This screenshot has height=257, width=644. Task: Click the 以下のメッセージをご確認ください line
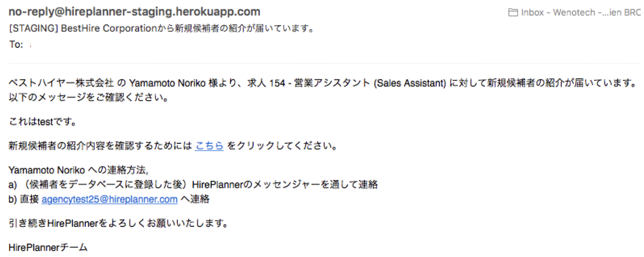click(88, 98)
